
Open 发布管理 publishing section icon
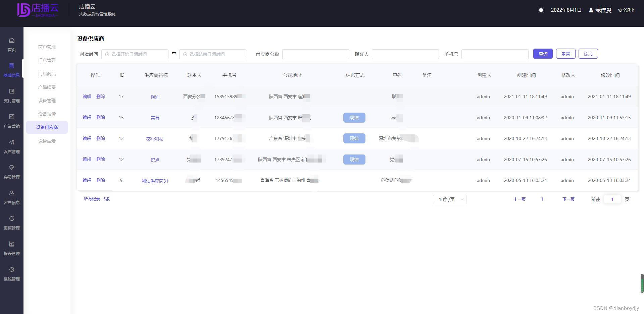click(x=11, y=142)
